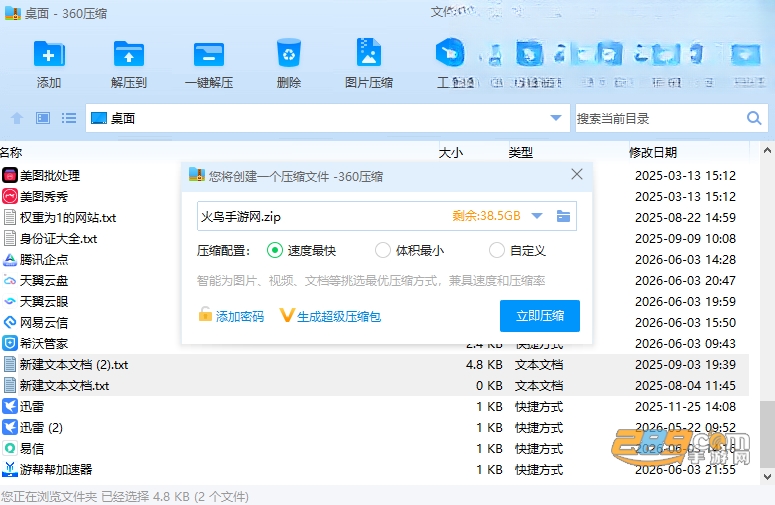Viewport: 775px width, 505px height.
Task: Click the 添加密码 link
Action: 231,316
